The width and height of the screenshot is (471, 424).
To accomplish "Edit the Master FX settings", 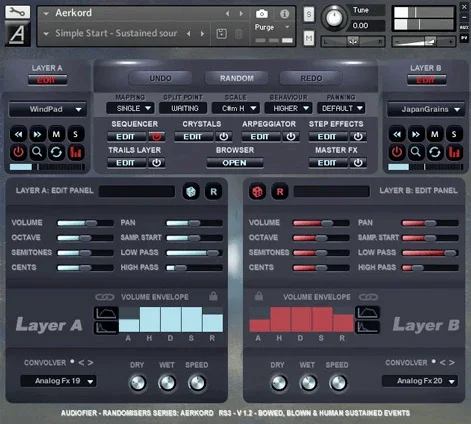I will (x=328, y=163).
